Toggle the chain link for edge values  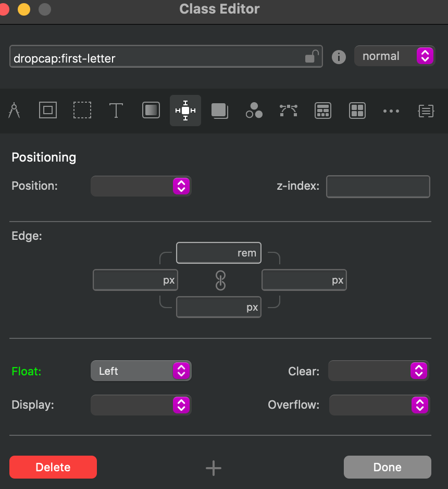click(x=220, y=280)
